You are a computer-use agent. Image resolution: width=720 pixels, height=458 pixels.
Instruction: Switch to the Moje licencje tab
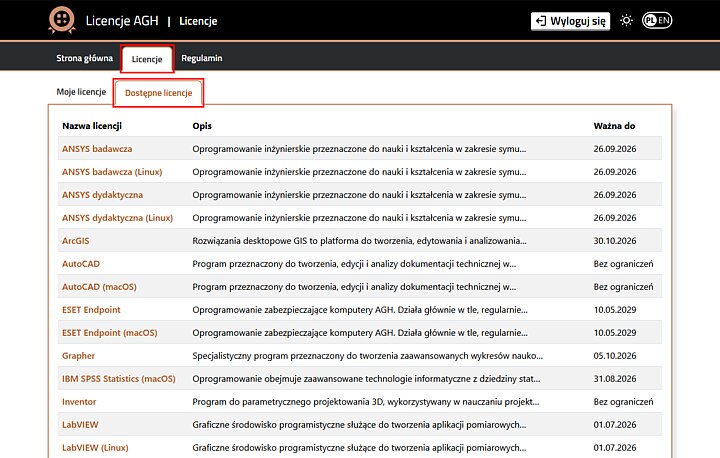(x=81, y=92)
